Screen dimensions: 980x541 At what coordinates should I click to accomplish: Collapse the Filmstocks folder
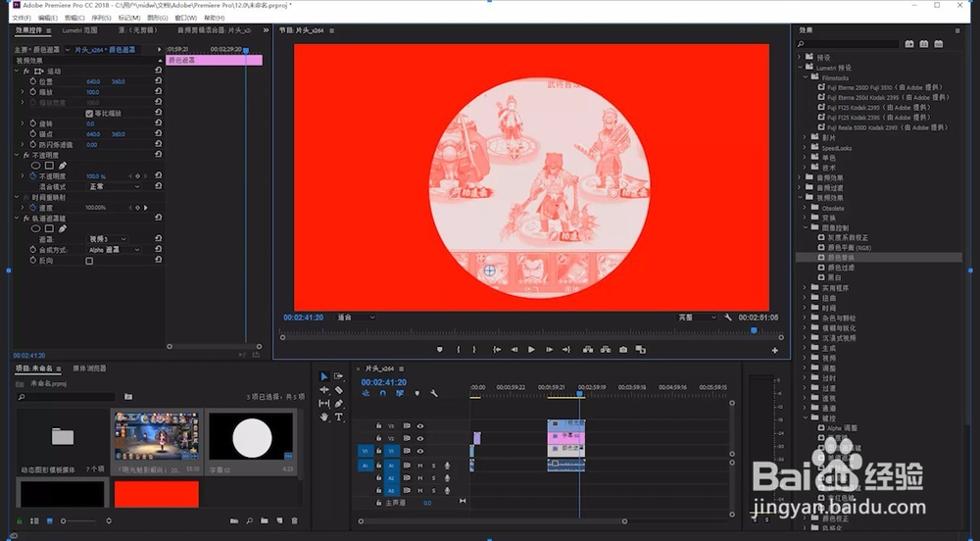tap(806, 77)
